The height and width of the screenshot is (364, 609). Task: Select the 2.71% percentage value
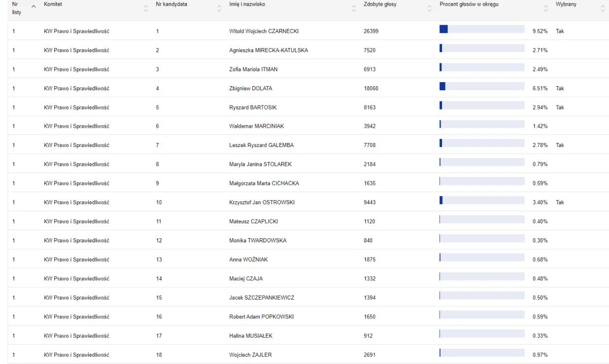(x=540, y=50)
